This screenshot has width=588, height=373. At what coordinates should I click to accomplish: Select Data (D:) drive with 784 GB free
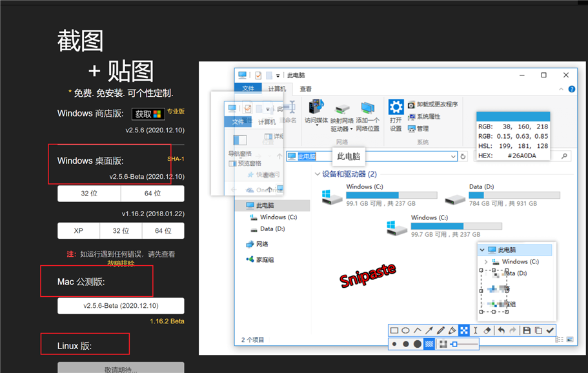click(503, 195)
